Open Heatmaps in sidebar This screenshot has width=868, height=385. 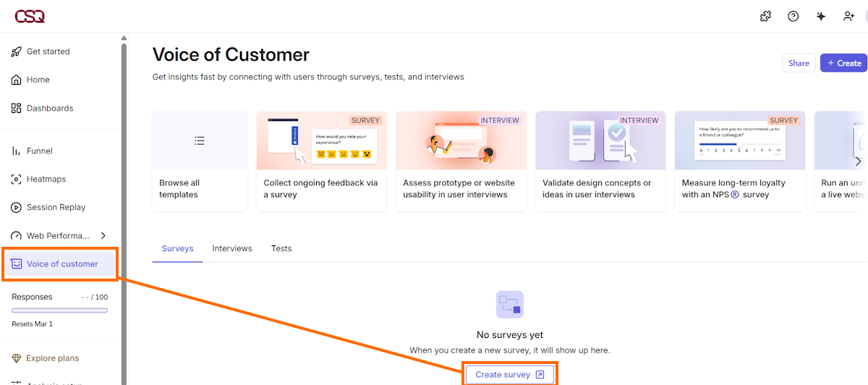pos(46,179)
